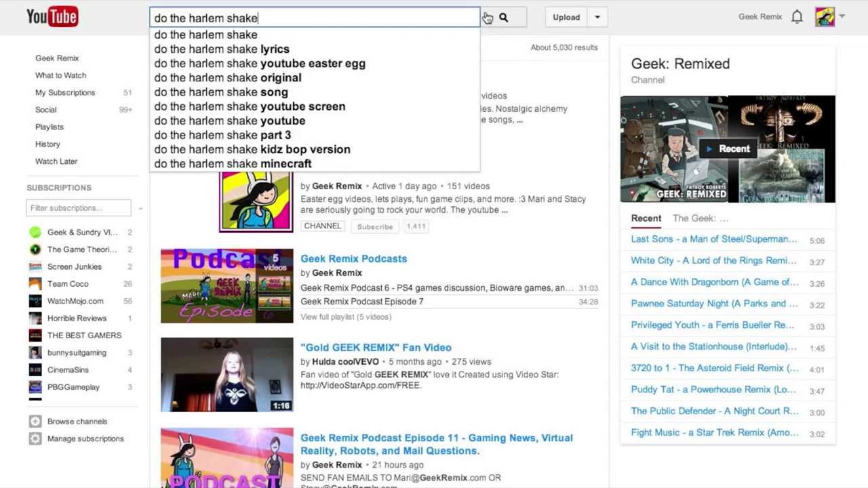This screenshot has width=868, height=488.
Task: Play Geek Remix Podcast Episode 7
Action: point(362,302)
